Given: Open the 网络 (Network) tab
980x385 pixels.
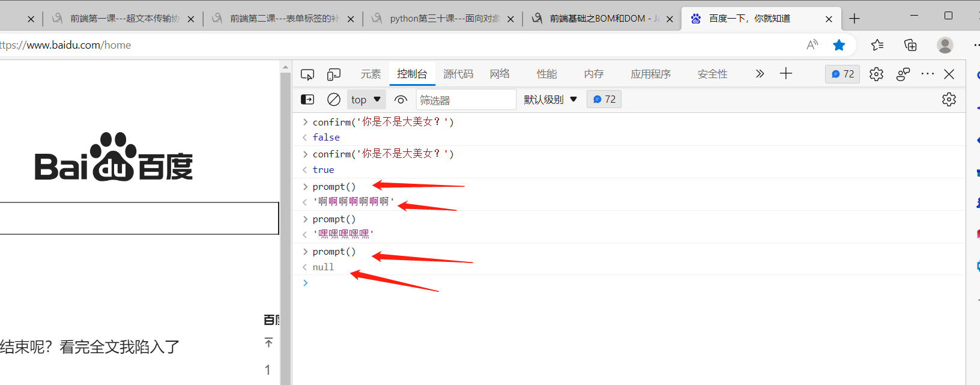Looking at the screenshot, I should [500, 74].
